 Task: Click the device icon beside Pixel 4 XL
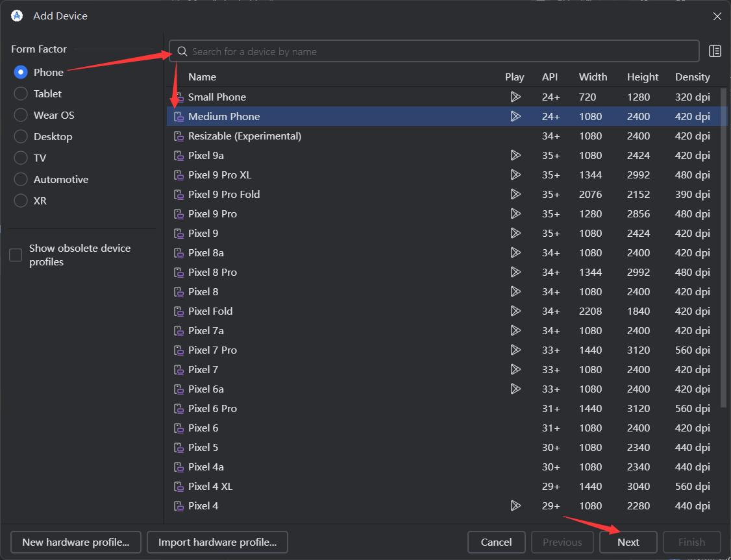pos(179,487)
